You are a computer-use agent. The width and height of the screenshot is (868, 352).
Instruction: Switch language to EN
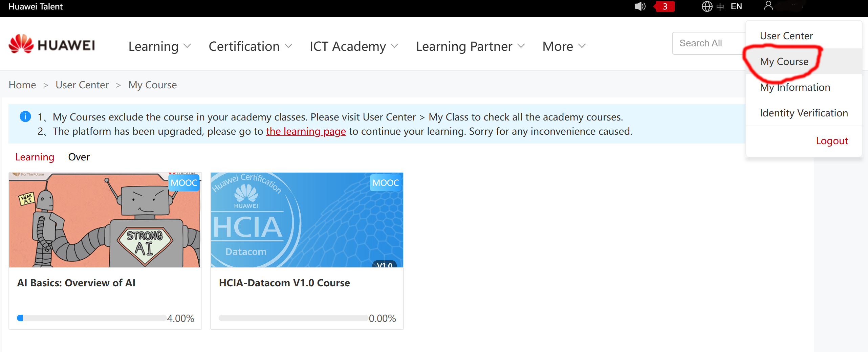click(x=736, y=6)
